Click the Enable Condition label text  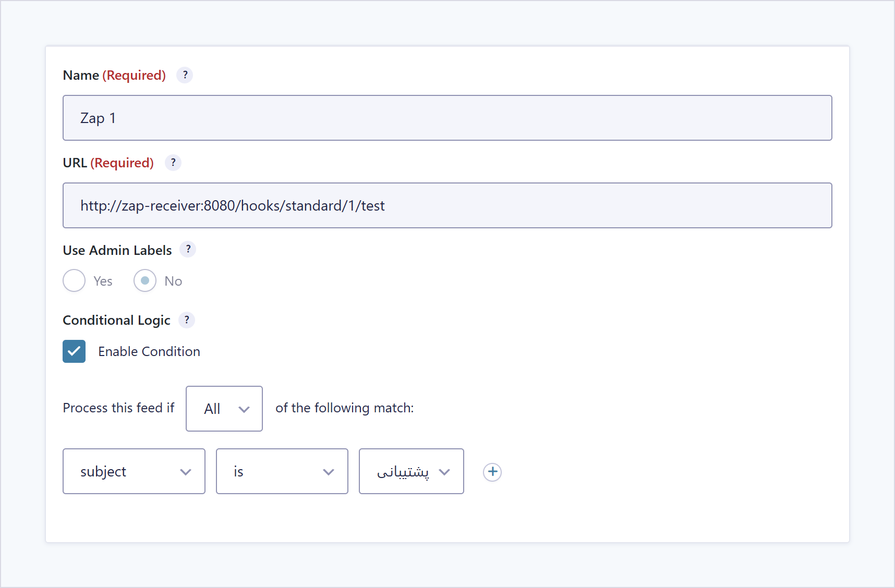[149, 352]
